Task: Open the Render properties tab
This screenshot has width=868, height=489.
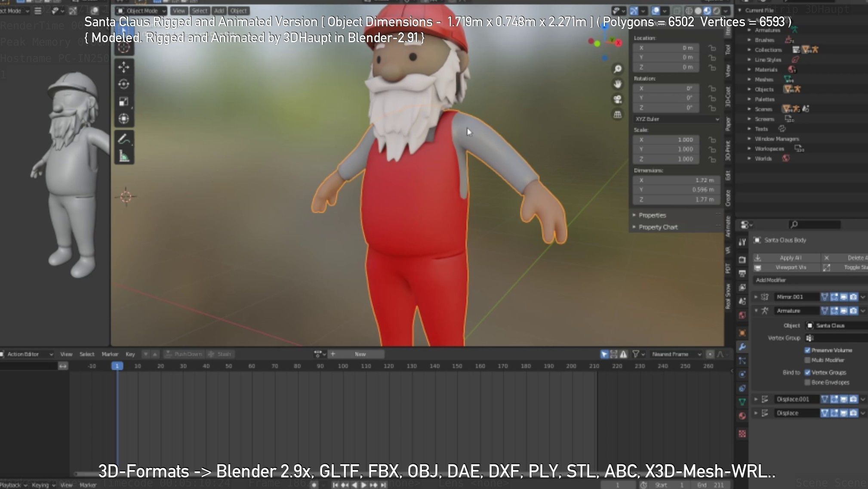Action: click(x=742, y=260)
